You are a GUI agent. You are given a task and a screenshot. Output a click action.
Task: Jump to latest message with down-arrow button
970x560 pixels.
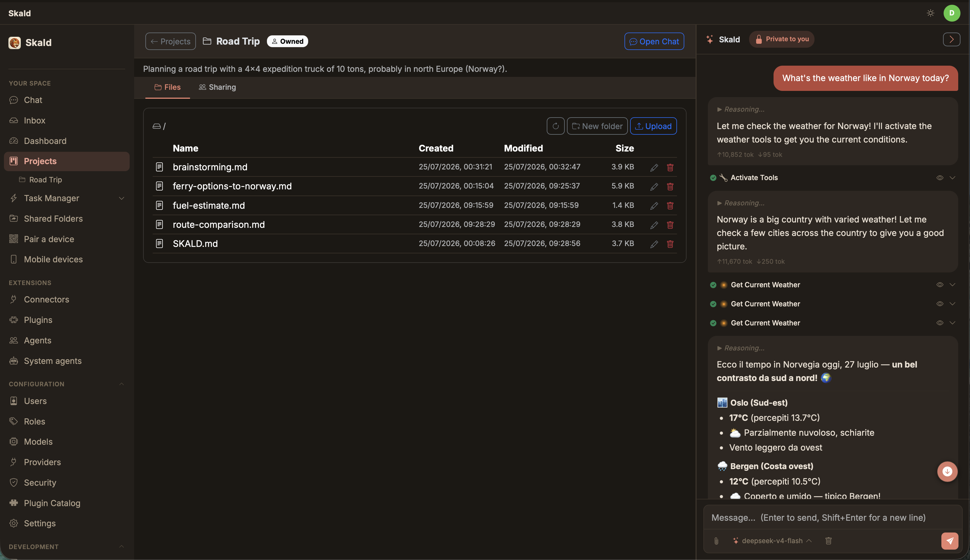pyautogui.click(x=947, y=472)
